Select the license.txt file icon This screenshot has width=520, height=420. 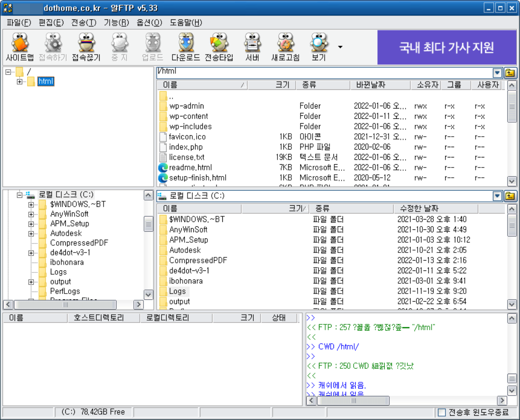pyautogui.click(x=163, y=157)
